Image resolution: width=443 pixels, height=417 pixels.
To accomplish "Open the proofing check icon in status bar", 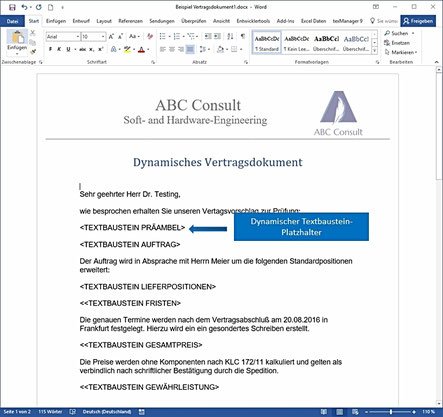I will pyautogui.click(x=72, y=412).
